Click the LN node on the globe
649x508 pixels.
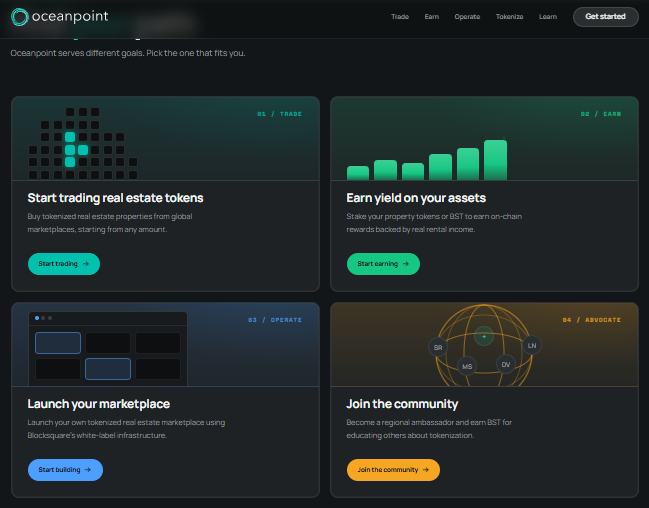coord(532,345)
